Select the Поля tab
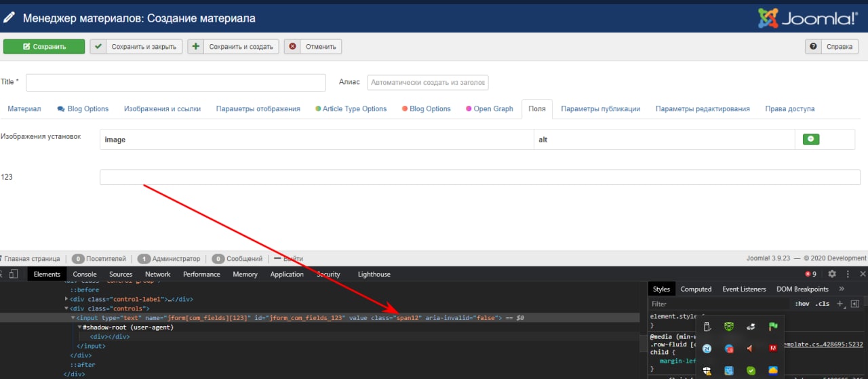This screenshot has width=868, height=379. point(537,108)
